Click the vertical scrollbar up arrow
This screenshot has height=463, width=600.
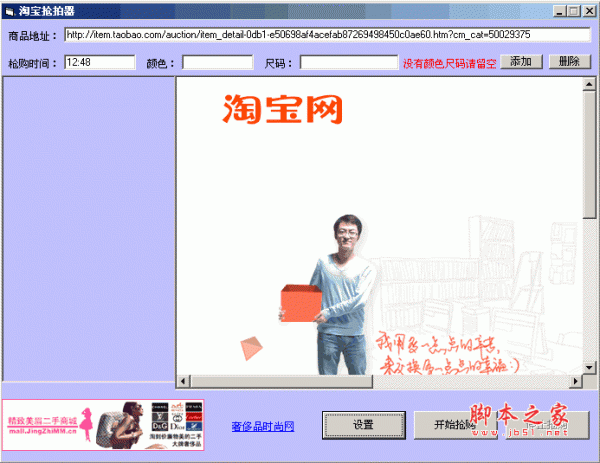coord(589,84)
